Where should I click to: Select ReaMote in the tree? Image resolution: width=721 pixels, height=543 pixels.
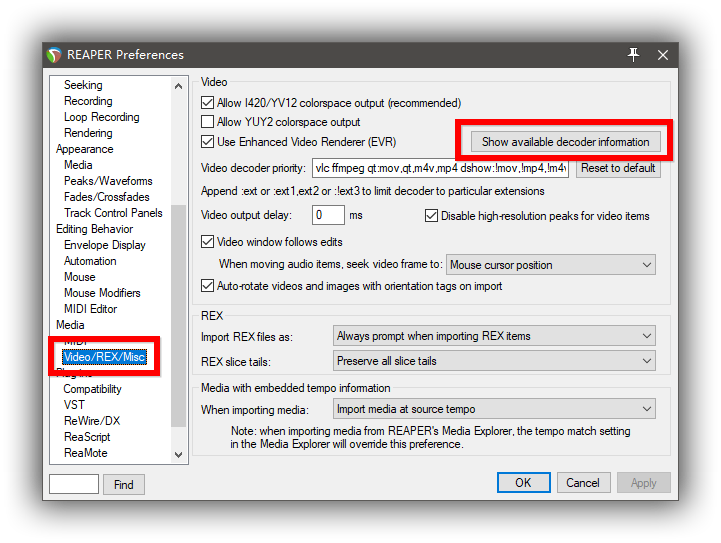pyautogui.click(x=86, y=453)
